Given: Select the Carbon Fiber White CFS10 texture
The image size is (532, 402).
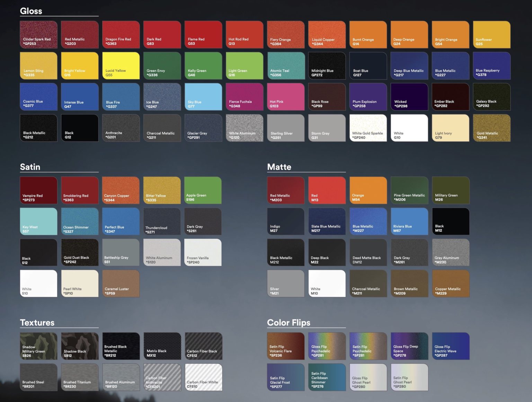Looking at the screenshot, I should click(204, 377).
